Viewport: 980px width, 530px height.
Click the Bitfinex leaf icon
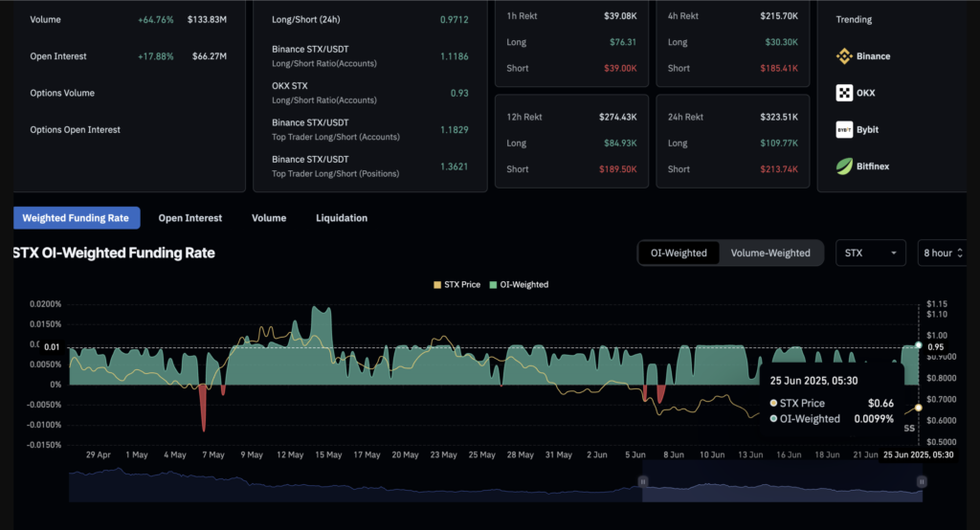point(844,166)
